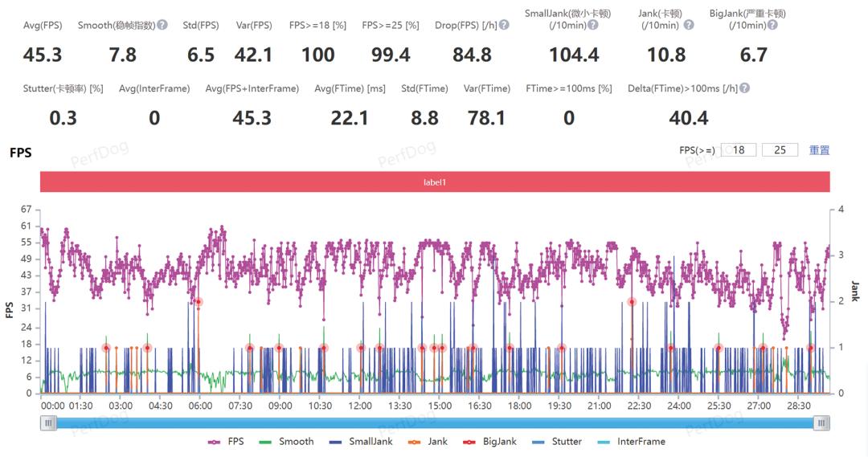This screenshot has width=868, height=457.
Task: Toggle InterFrame series in legend
Action: pos(631,442)
